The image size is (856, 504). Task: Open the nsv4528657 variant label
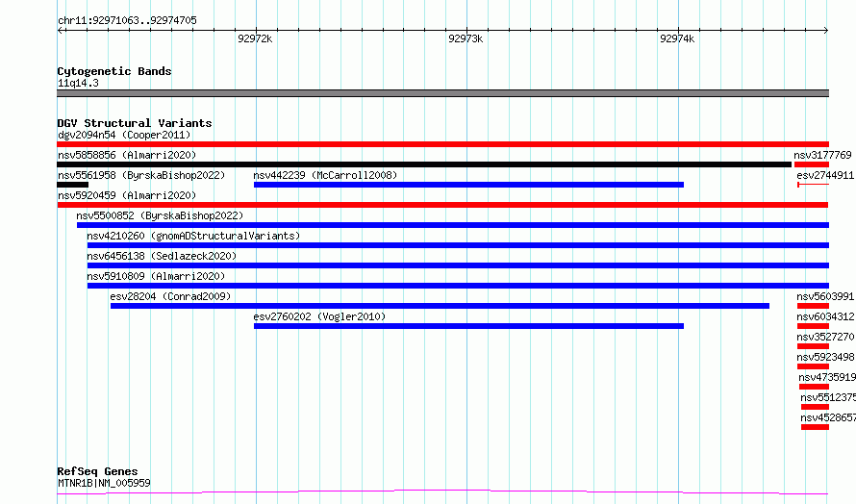click(828, 417)
